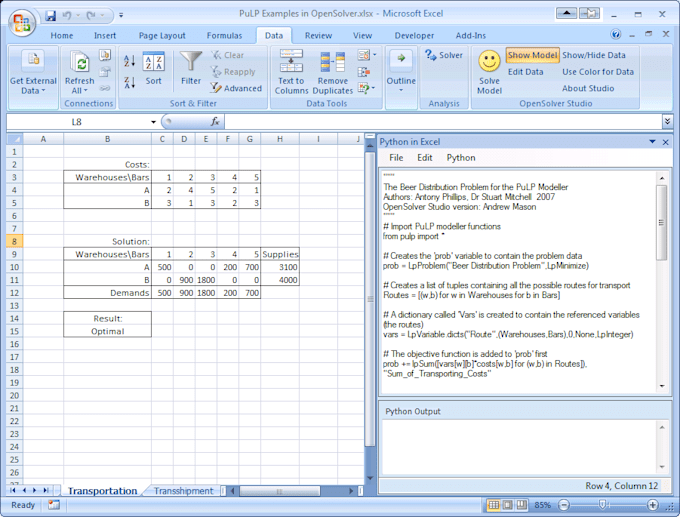Open the View ribbon tab

[x=362, y=36]
